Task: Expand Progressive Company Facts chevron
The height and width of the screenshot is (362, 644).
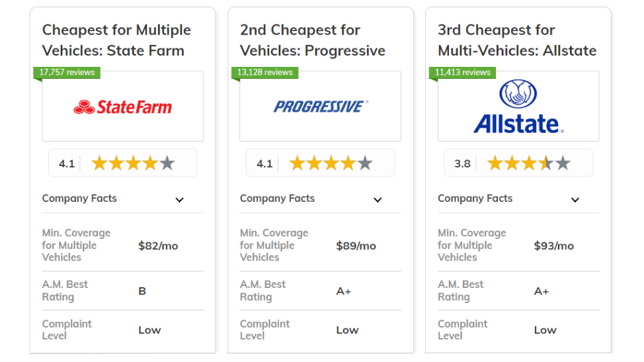Action: (x=378, y=200)
